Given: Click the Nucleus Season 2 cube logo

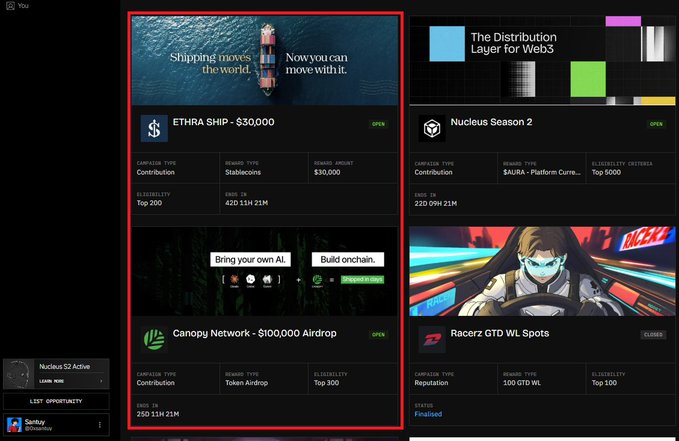Looking at the screenshot, I should pyautogui.click(x=432, y=129).
